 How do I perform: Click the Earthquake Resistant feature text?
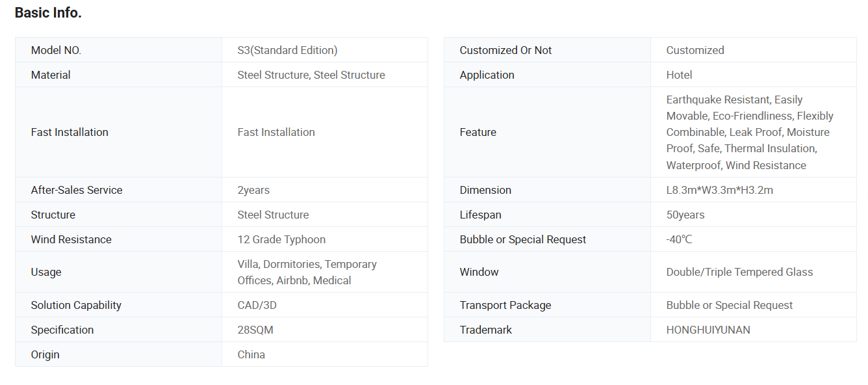point(718,100)
